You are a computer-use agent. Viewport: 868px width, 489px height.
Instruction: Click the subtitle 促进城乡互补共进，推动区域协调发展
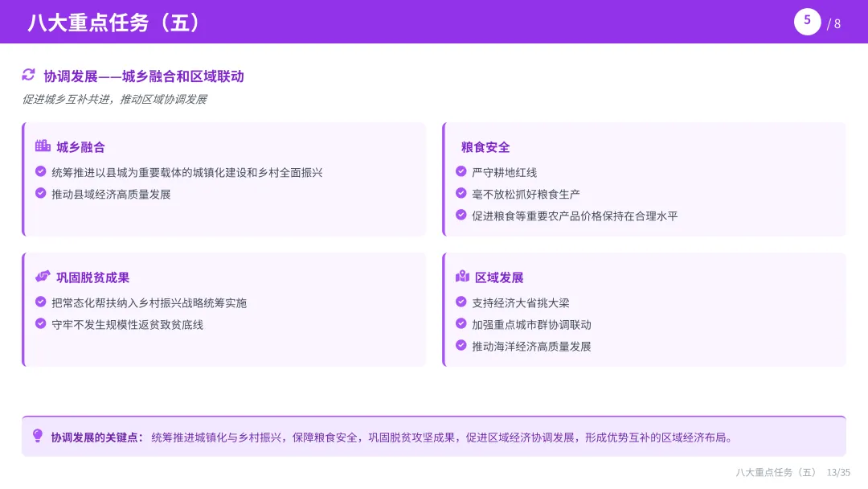pos(115,99)
